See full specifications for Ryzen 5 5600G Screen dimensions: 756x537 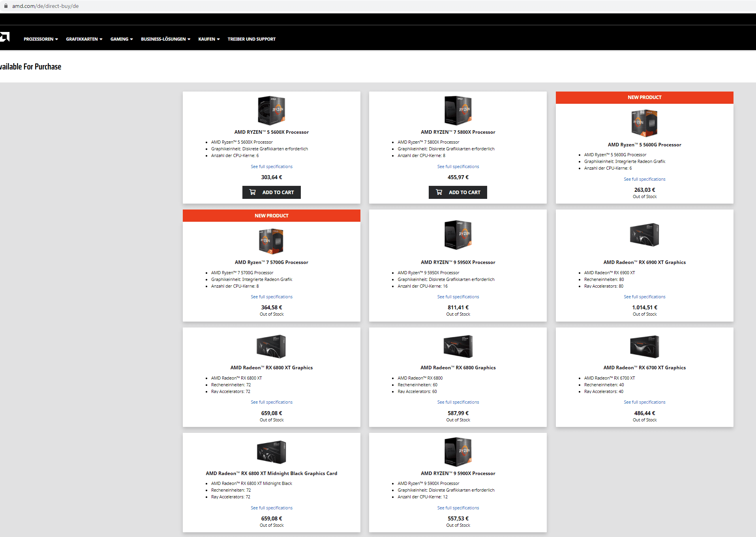tap(645, 179)
